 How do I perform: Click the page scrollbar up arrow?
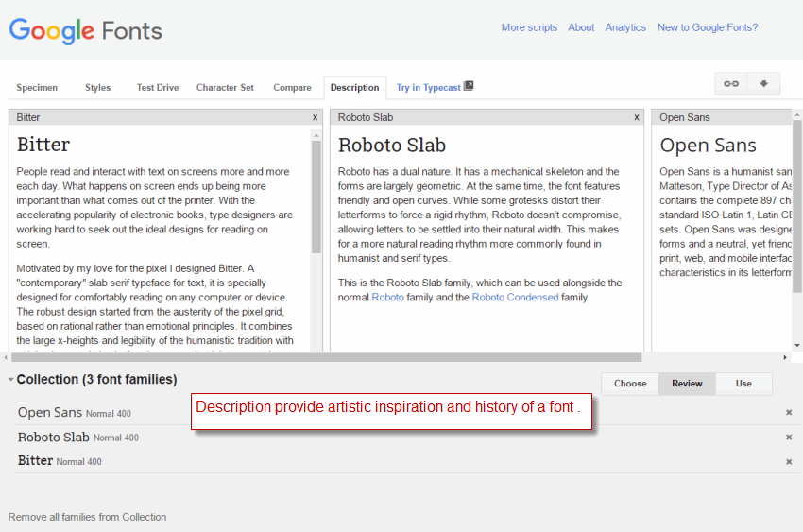click(797, 115)
